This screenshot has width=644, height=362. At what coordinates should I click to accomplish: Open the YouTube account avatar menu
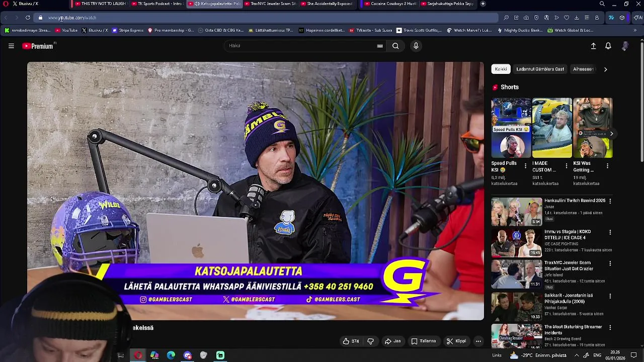point(625,46)
